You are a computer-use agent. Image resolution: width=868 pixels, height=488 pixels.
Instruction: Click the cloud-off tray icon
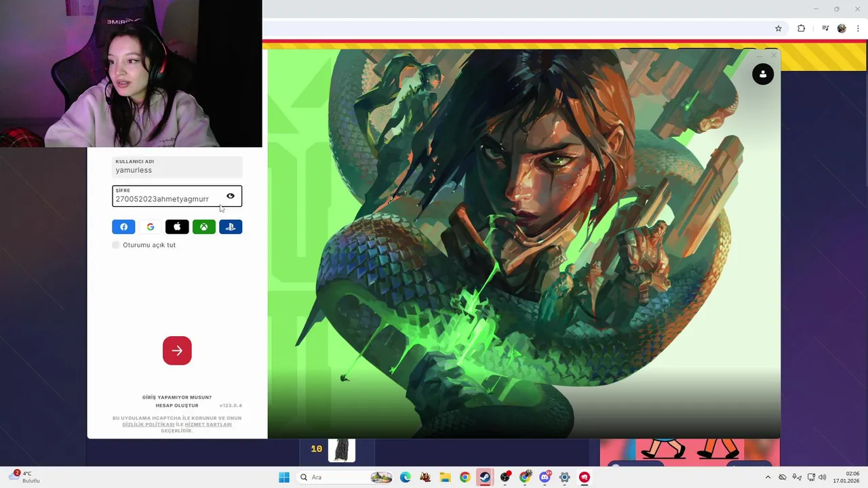point(783,477)
